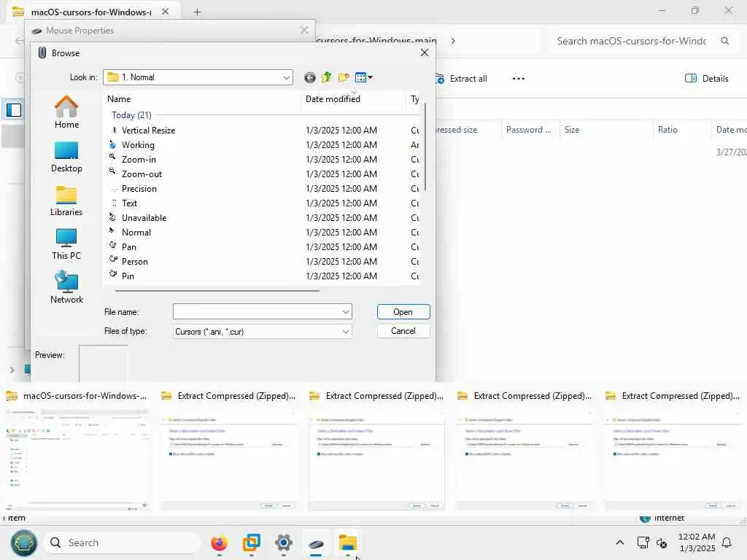Viewport: 747px width, 560px height.
Task: Click Extract all in File Explorer
Action: [461, 79]
